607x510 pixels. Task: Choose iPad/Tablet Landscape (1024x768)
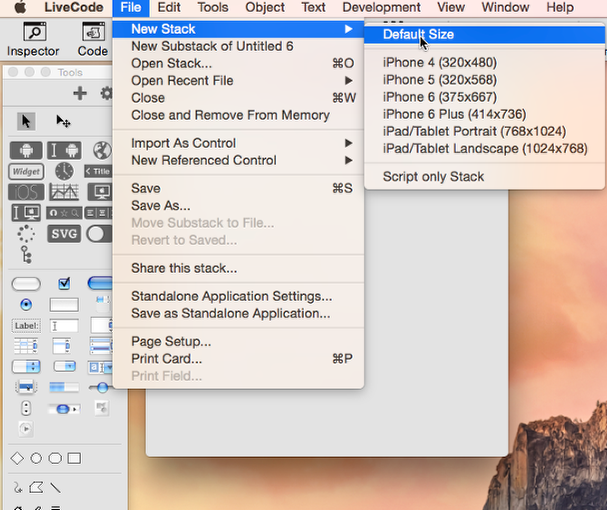click(x=484, y=149)
